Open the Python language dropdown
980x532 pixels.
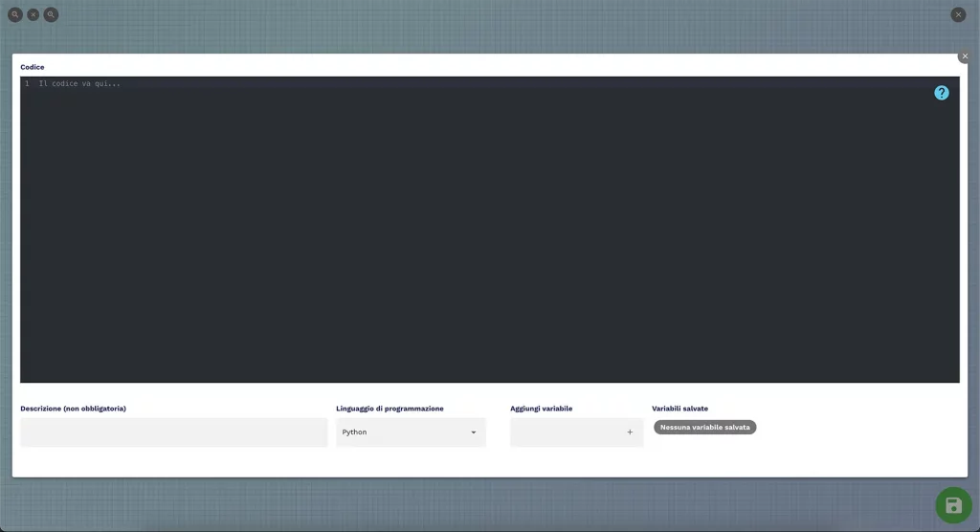tap(411, 432)
